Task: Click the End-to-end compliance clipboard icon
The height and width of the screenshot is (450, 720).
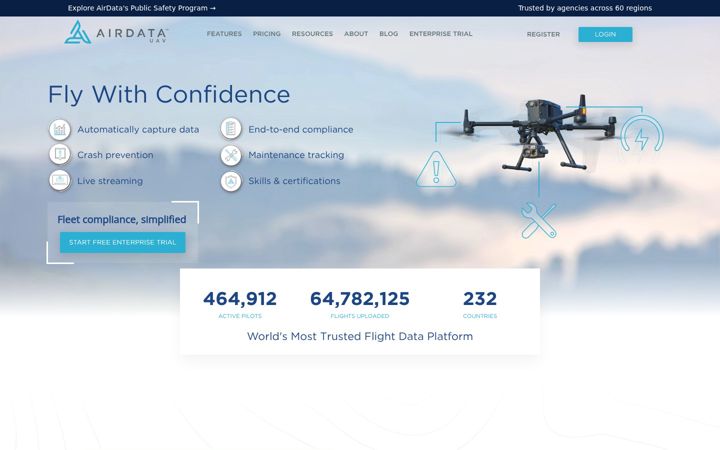Action: [231, 129]
